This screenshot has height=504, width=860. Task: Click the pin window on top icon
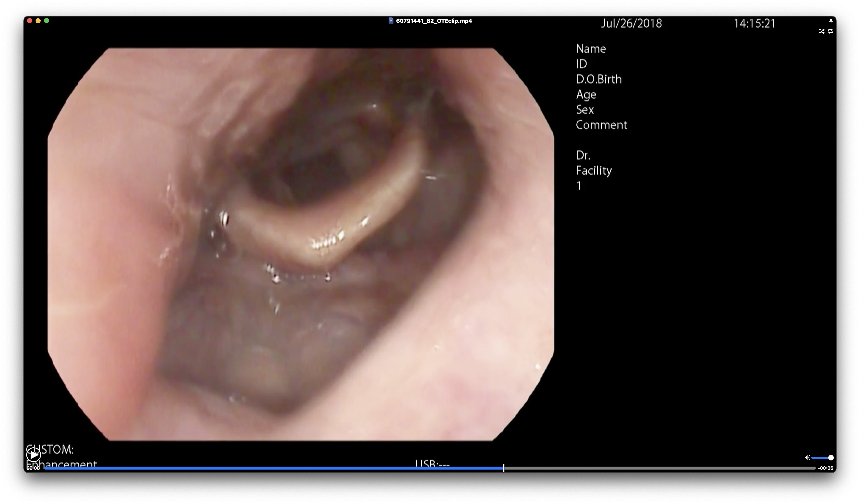coord(831,21)
